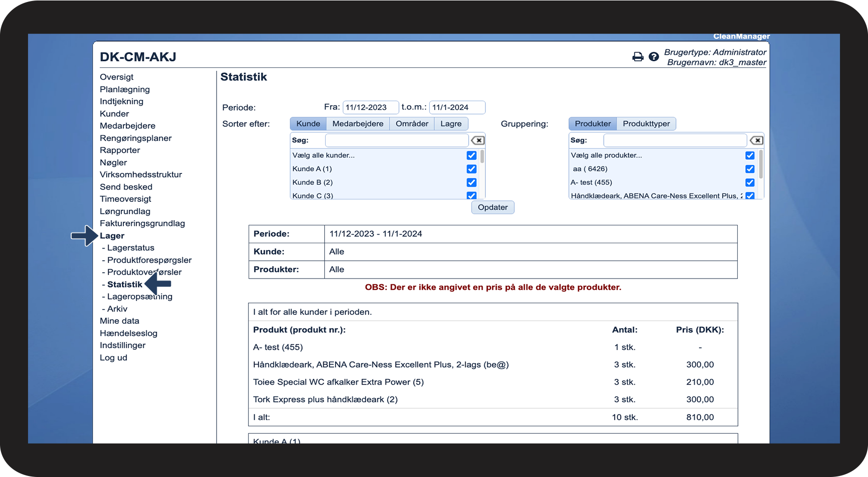The height and width of the screenshot is (477, 868).
Task: Select the Produkttyper grouping tab
Action: (646, 124)
